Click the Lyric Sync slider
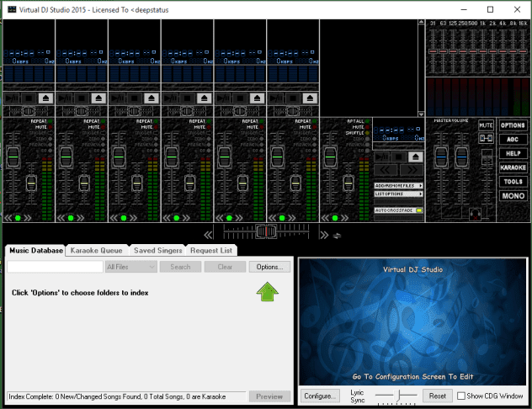Viewport: 532px width, 409px height. tap(396, 396)
